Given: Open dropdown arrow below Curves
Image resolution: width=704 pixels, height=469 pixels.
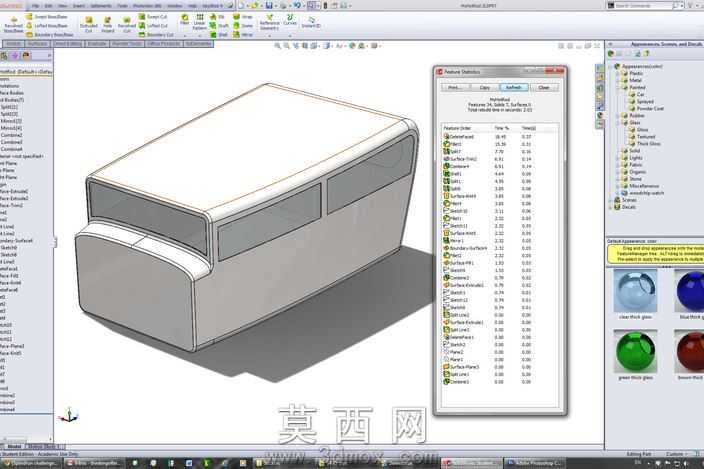Looking at the screenshot, I should 290,35.
